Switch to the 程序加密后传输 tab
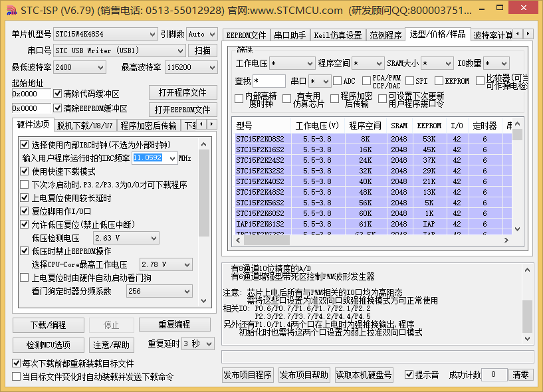543x392 pixels. click(x=149, y=126)
